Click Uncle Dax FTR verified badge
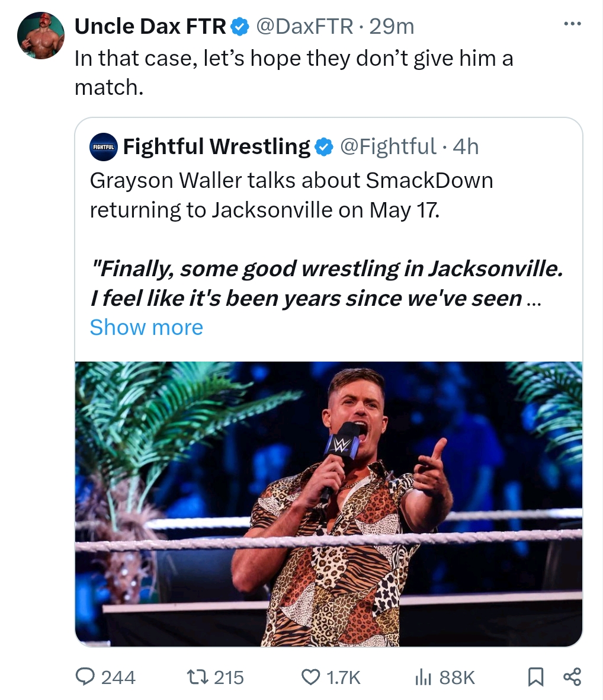 [x=239, y=26]
